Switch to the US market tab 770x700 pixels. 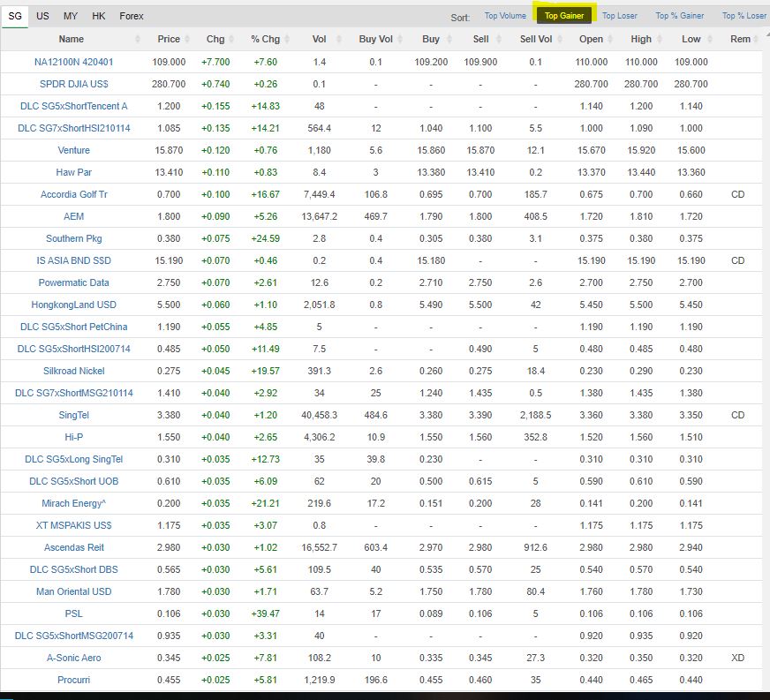click(42, 16)
